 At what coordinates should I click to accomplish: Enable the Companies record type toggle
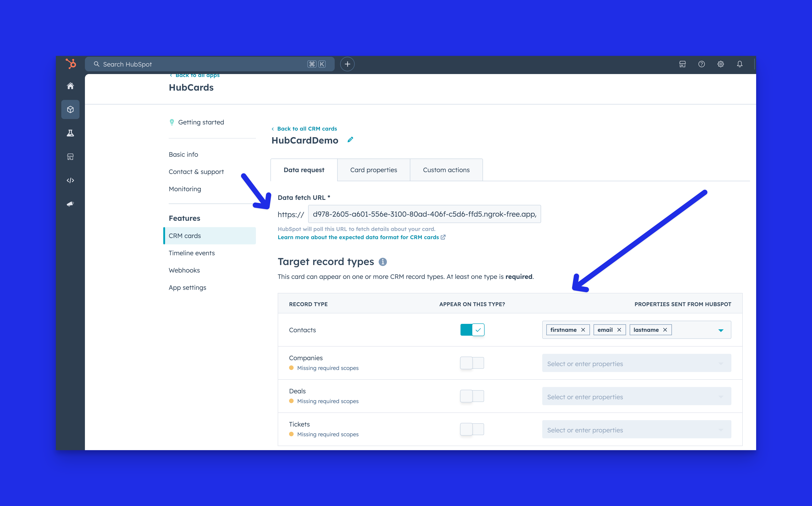point(472,363)
